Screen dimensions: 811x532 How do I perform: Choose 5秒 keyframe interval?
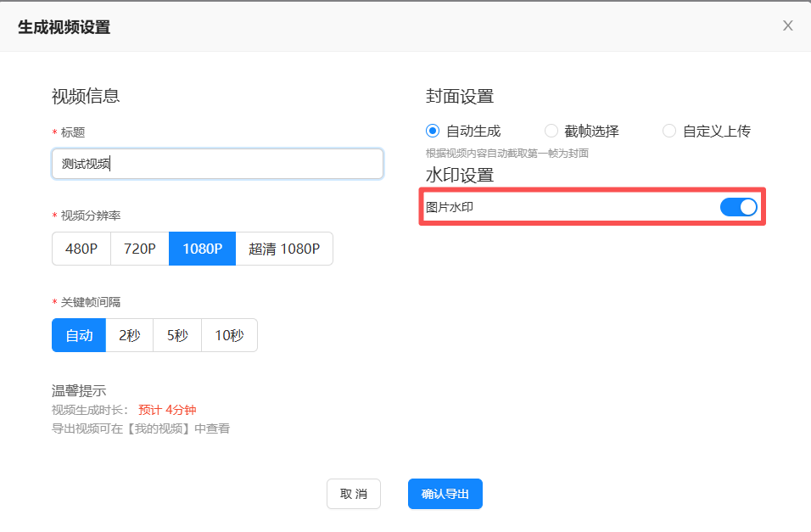(x=177, y=335)
